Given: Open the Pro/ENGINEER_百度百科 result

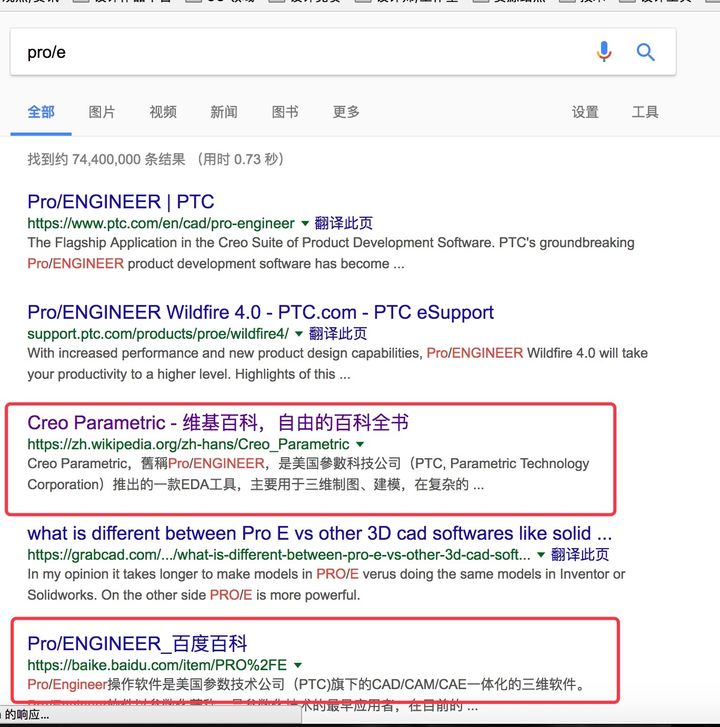Looking at the screenshot, I should [137, 644].
